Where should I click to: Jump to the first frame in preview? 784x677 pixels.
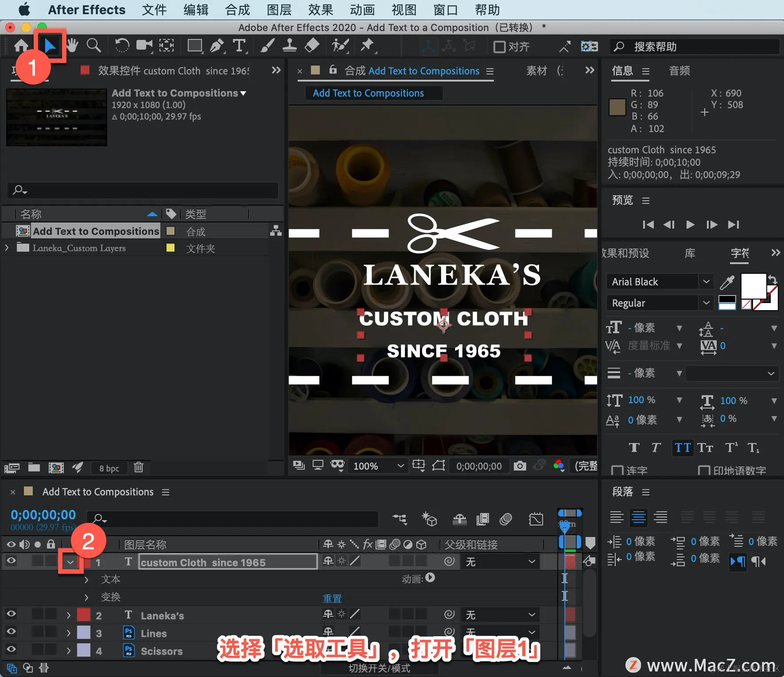(x=648, y=225)
